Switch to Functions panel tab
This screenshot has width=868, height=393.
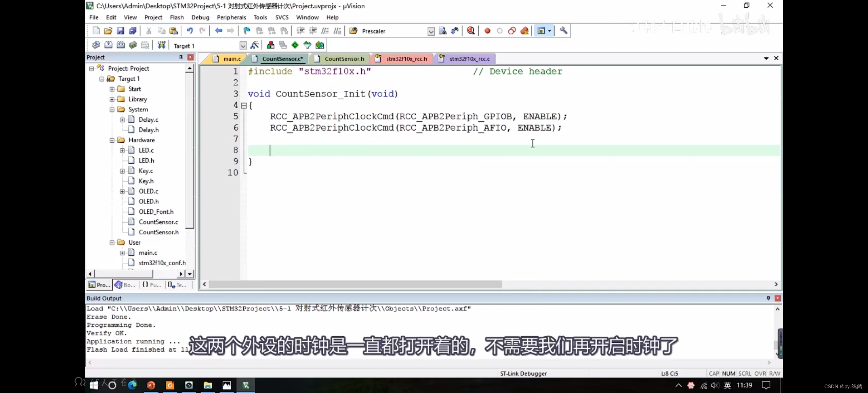click(x=152, y=285)
